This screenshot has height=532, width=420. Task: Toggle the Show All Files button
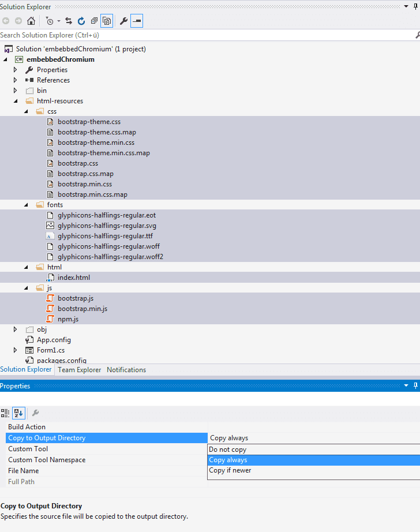point(107,21)
